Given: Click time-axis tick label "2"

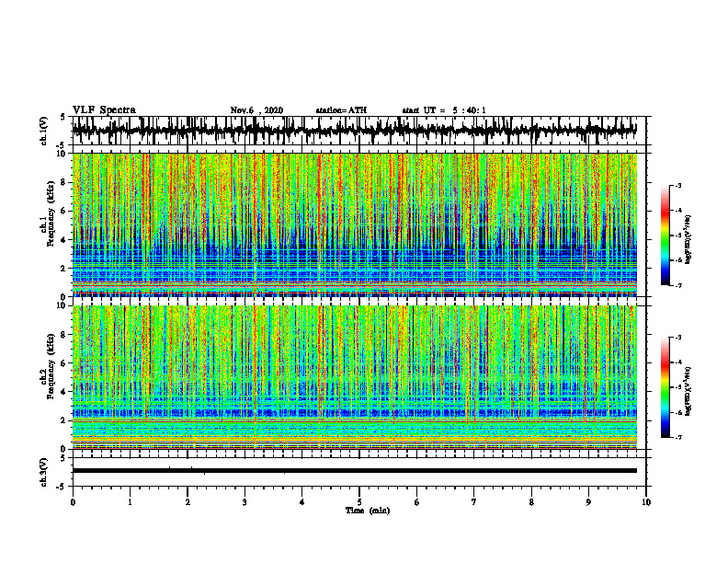Looking at the screenshot, I should [x=188, y=502].
